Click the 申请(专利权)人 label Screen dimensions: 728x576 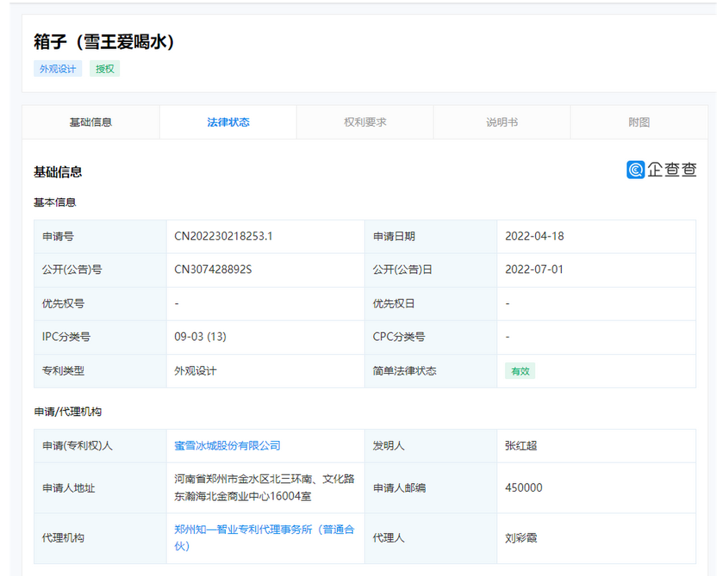click(77, 446)
